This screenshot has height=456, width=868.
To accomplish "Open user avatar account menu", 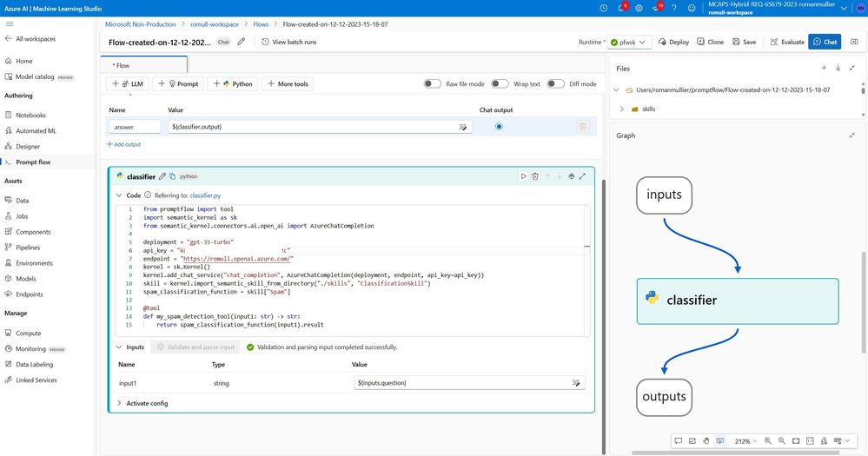I will pyautogui.click(x=861, y=9).
